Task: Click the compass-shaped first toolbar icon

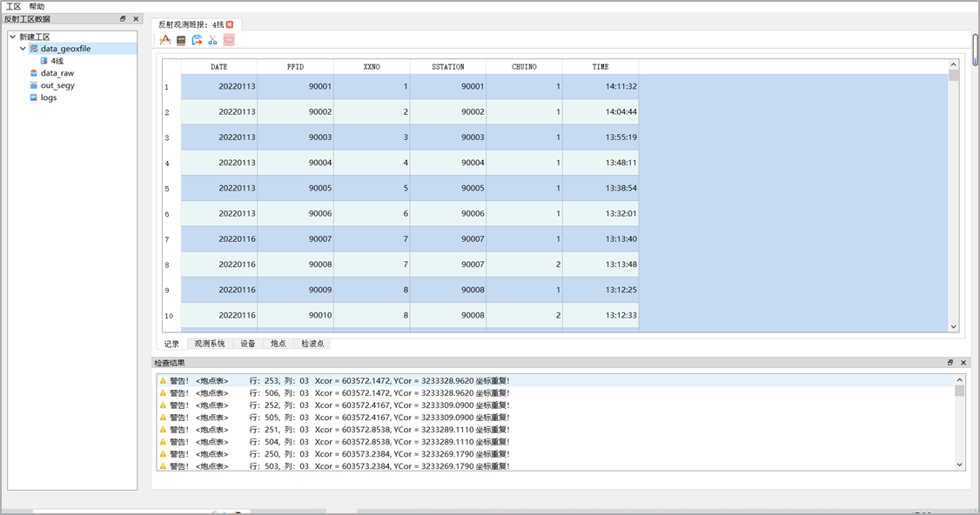Action: click(x=165, y=40)
